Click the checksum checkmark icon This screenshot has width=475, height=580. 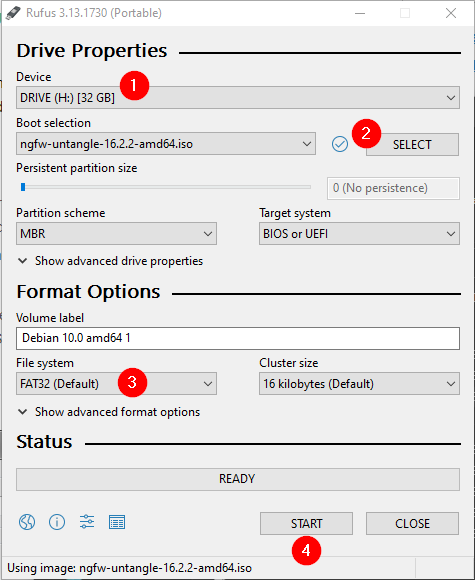tap(340, 144)
